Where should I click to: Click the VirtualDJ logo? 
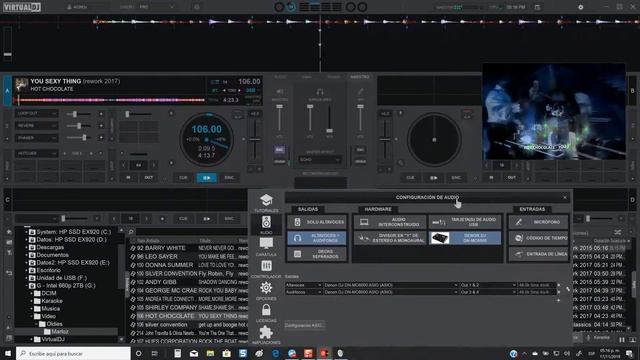22,7
